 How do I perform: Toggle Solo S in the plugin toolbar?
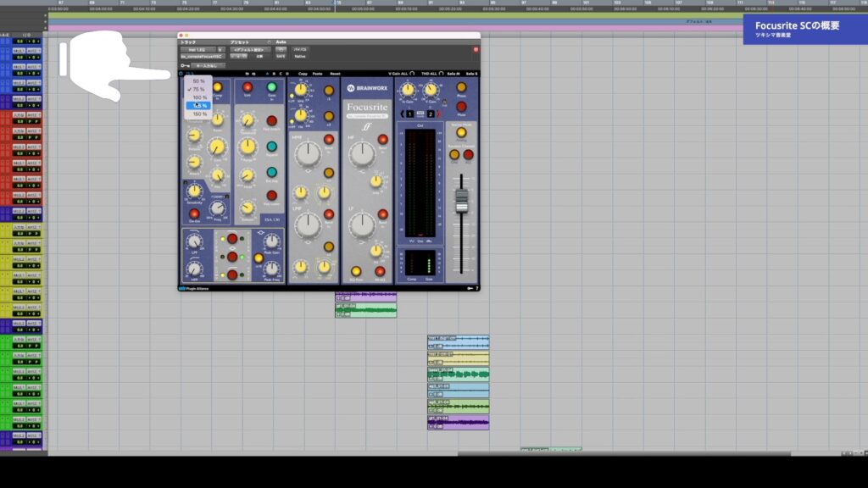[471, 74]
